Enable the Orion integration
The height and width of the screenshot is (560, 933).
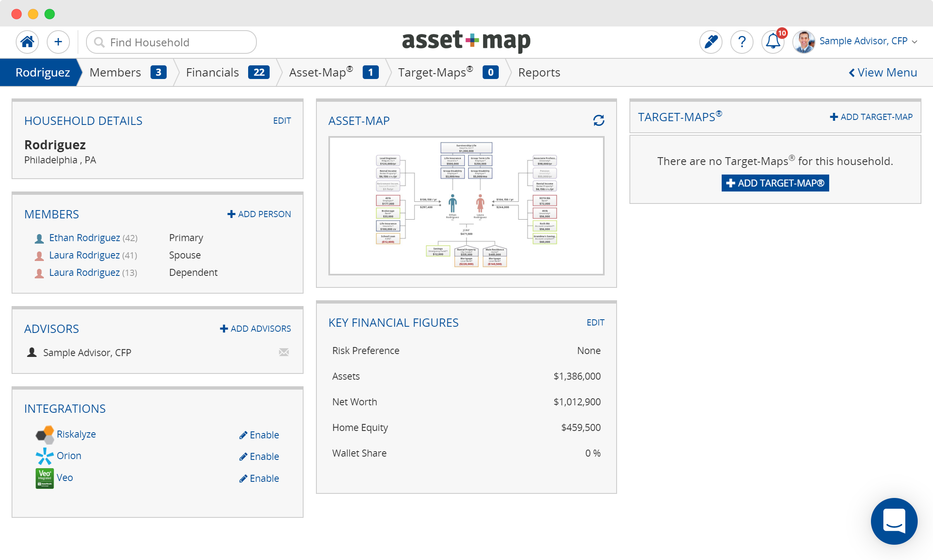259,457
